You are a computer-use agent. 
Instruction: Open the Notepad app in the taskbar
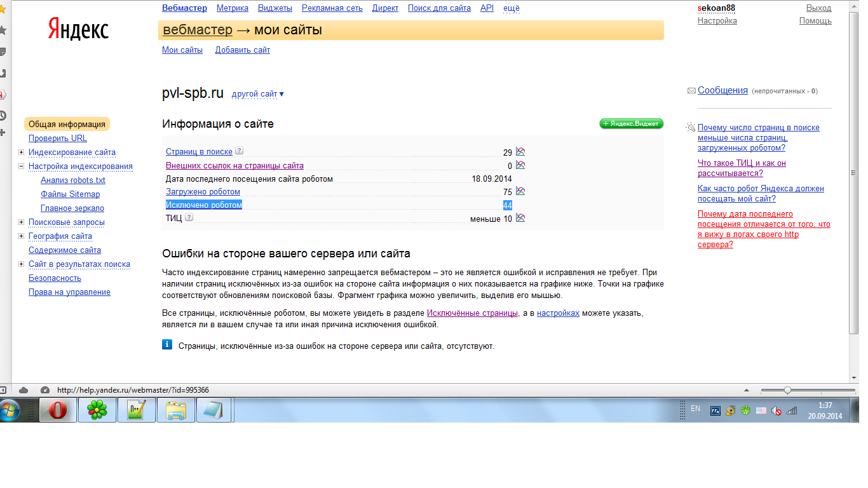click(x=214, y=410)
